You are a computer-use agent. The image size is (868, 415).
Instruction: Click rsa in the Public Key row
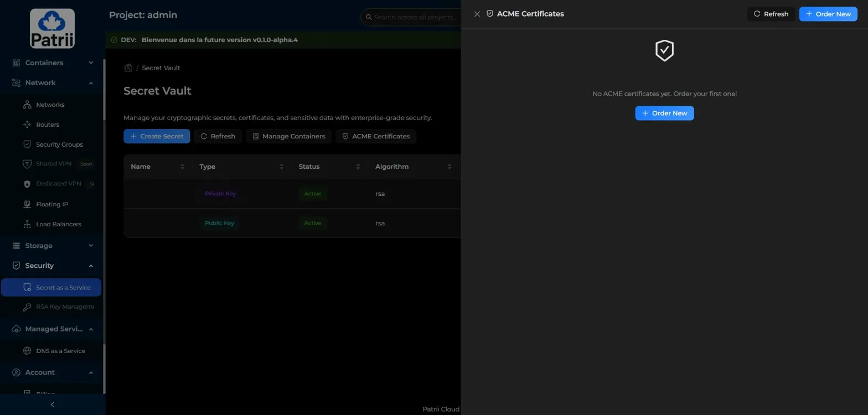click(380, 223)
